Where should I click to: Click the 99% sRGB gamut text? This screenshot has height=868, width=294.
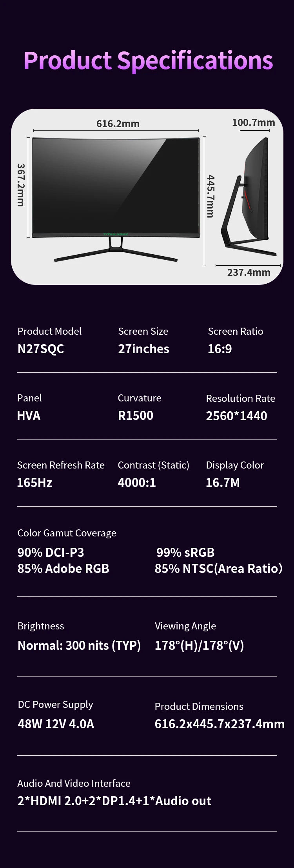coord(185,553)
